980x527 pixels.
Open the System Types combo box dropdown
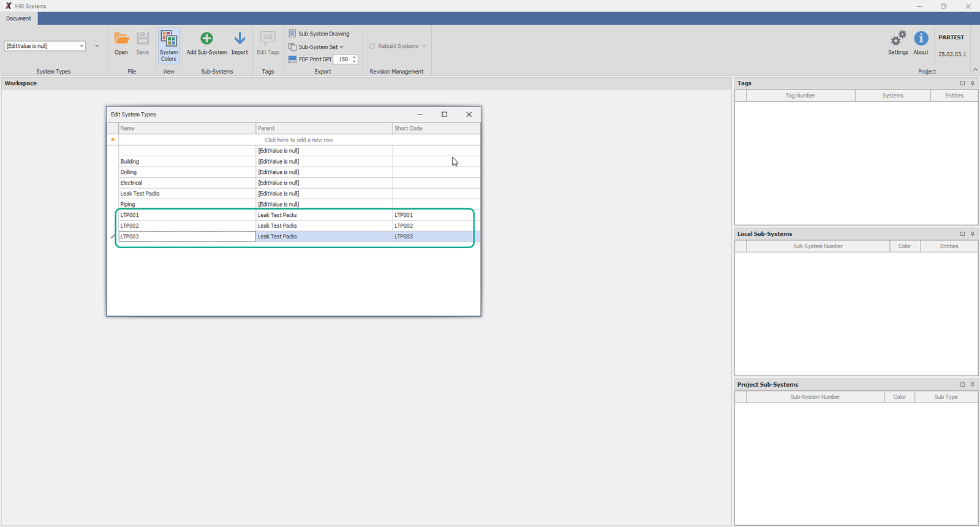tap(81, 46)
